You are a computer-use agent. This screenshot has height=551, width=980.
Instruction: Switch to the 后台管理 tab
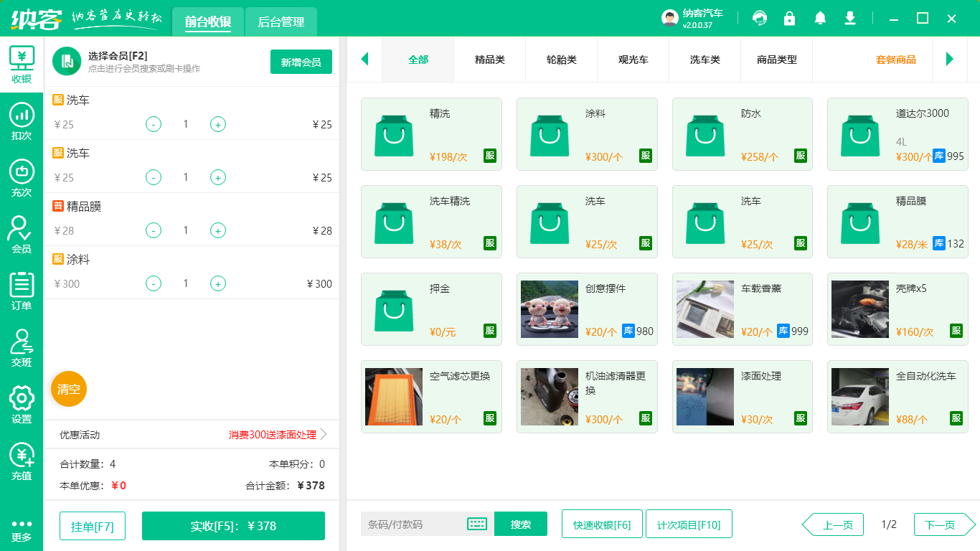point(280,22)
